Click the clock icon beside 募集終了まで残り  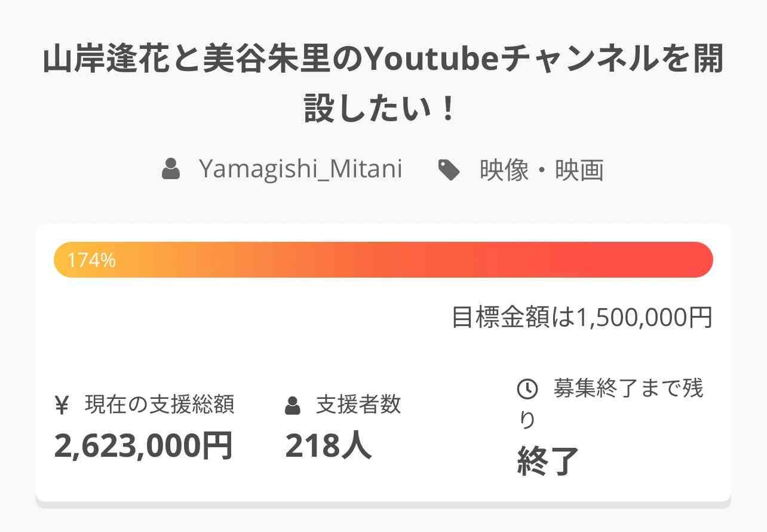527,389
